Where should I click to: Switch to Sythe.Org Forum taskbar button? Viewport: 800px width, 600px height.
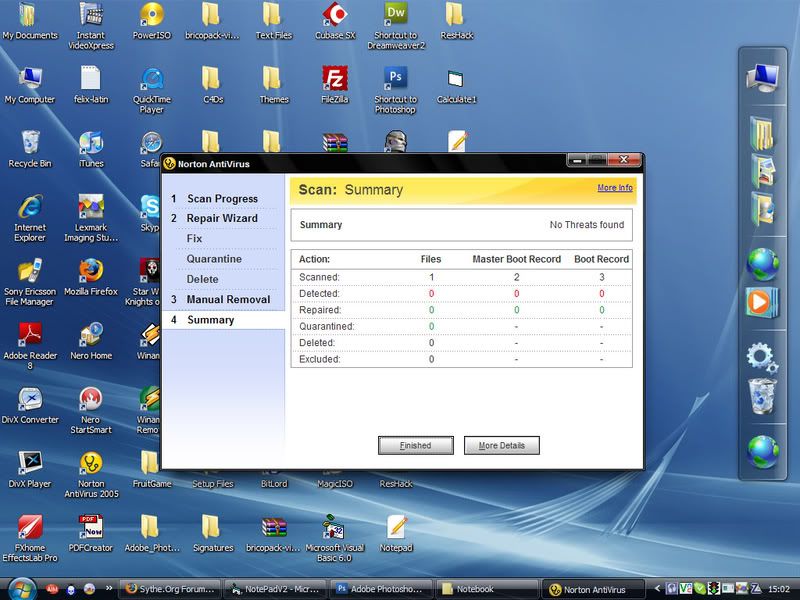(x=171, y=589)
